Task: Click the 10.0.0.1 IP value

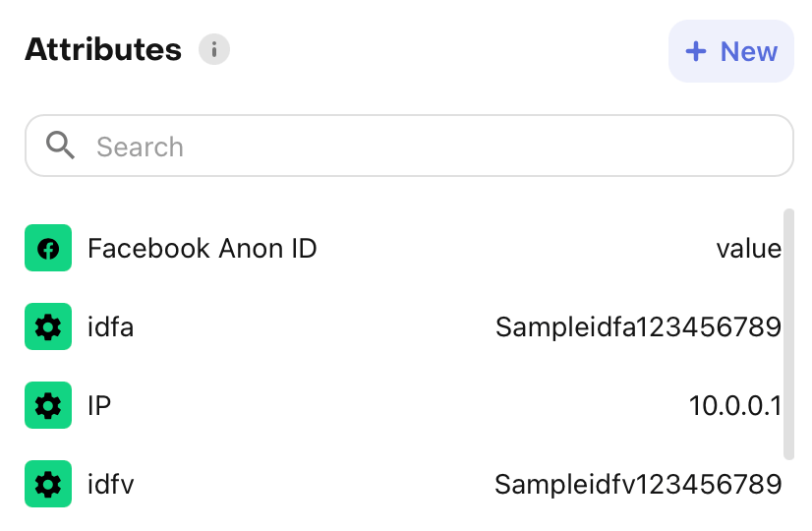Action: (x=734, y=405)
